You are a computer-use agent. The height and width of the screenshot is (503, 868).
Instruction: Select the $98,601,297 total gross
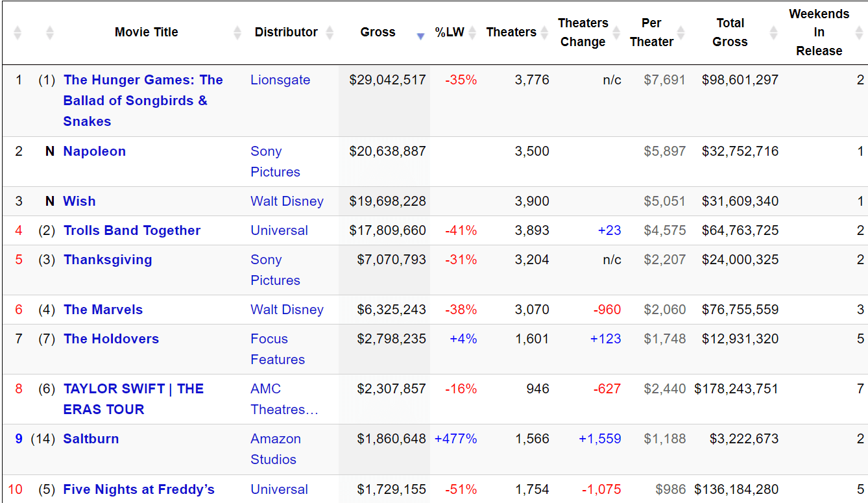click(x=740, y=80)
